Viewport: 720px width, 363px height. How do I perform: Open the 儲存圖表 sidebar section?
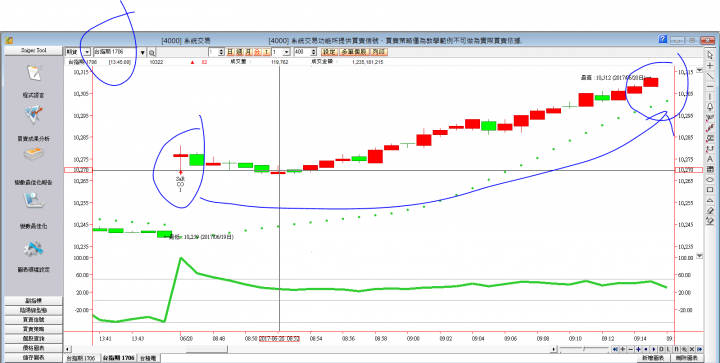[34, 357]
